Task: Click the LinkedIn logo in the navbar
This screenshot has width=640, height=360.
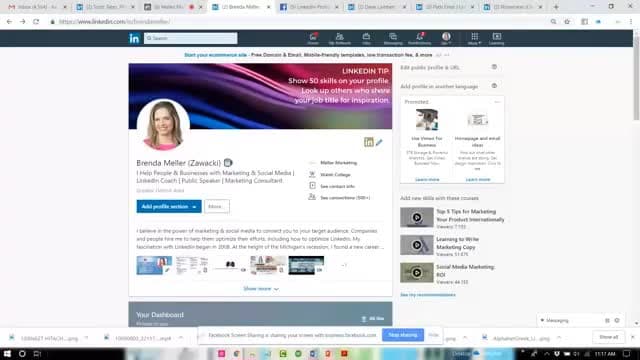Action: [x=134, y=38]
